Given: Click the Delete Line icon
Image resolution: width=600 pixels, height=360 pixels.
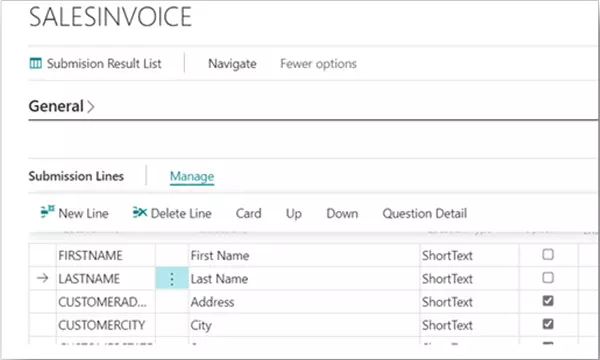Looking at the screenshot, I should click(140, 212).
